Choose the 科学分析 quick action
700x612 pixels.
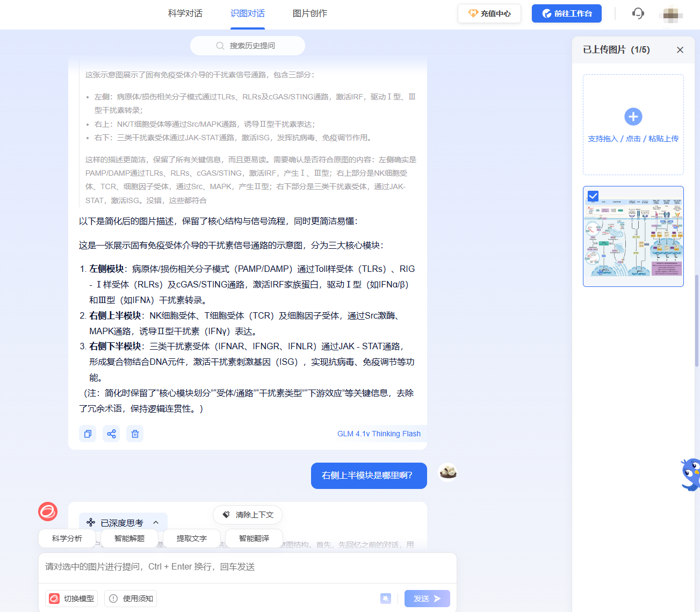(67, 538)
